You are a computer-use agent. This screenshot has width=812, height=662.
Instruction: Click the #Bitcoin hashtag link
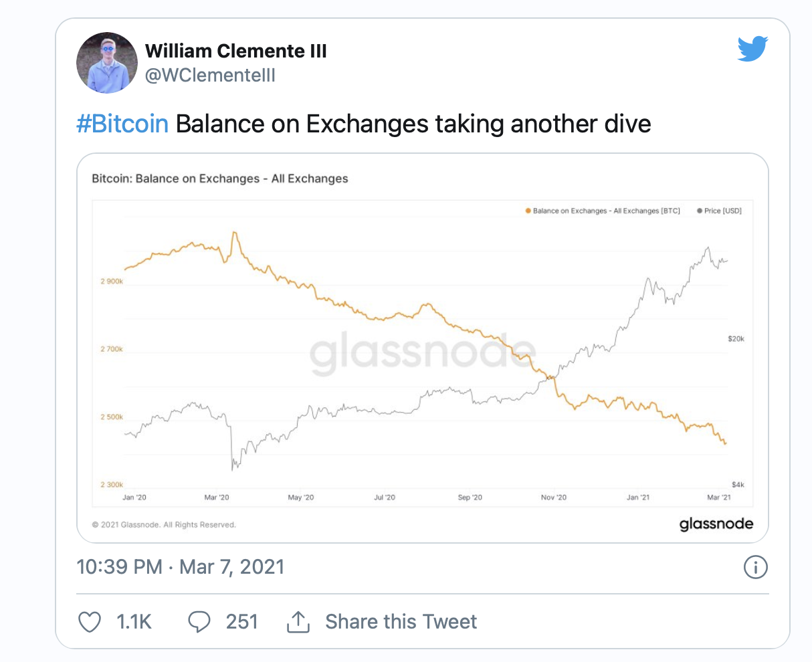point(122,124)
